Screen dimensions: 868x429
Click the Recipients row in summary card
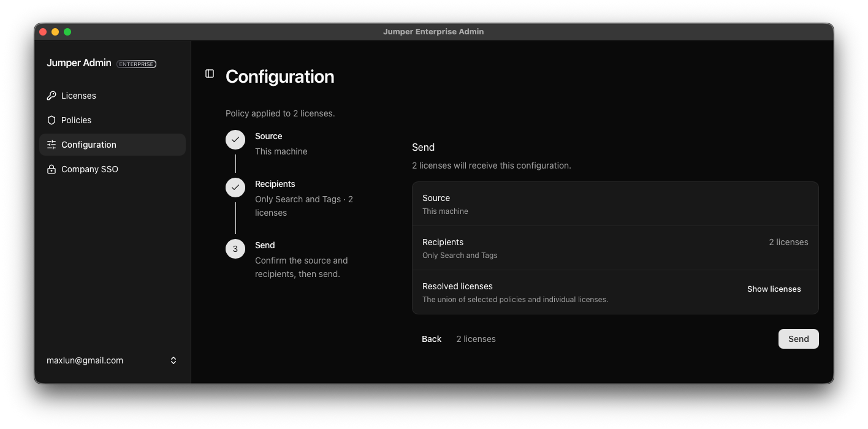coord(615,248)
